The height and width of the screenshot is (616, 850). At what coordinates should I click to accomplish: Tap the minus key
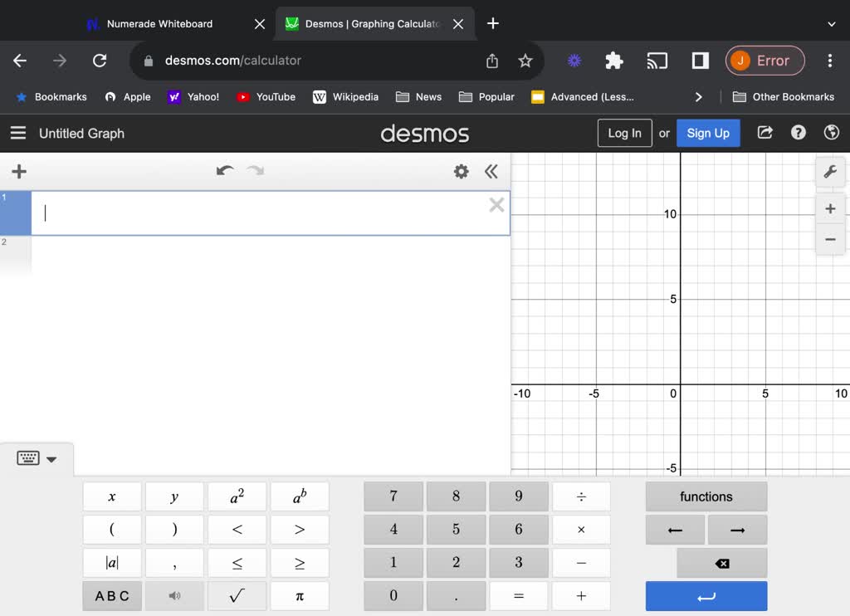(581, 563)
